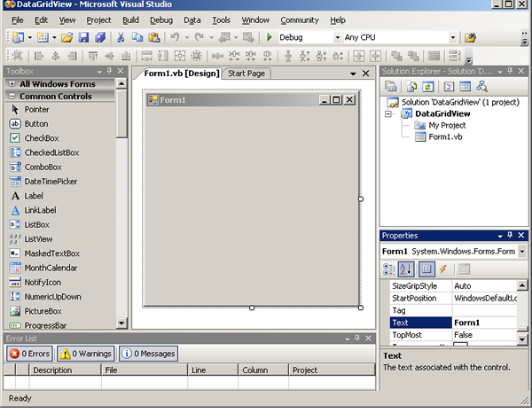Select My Project in Solution Explorer
Screen dimensions: 532x413
click(x=447, y=126)
